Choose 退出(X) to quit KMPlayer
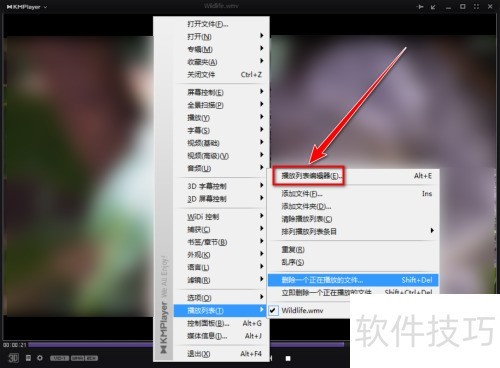Image resolution: width=500 pixels, height=368 pixels. [220, 354]
